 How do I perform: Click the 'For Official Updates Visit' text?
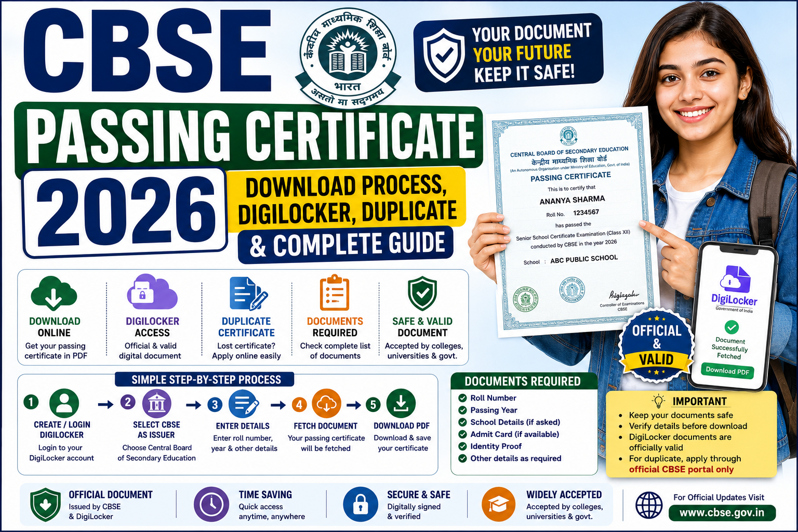[x=719, y=497]
